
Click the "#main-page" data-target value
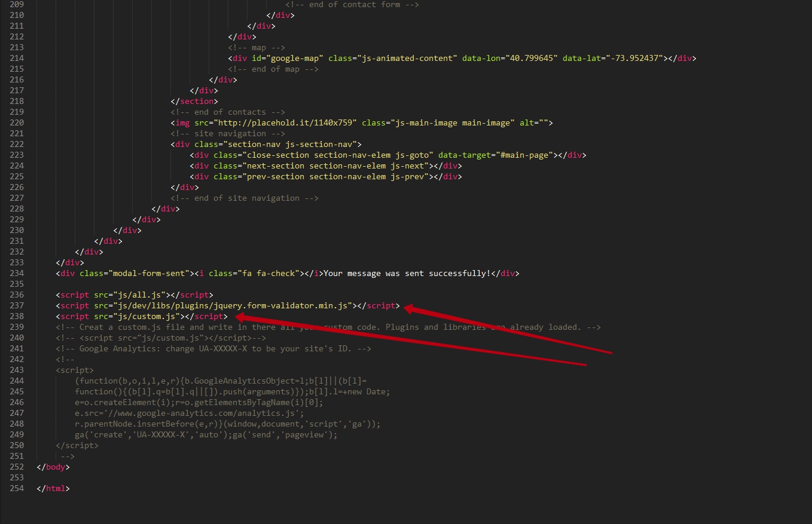click(524, 155)
